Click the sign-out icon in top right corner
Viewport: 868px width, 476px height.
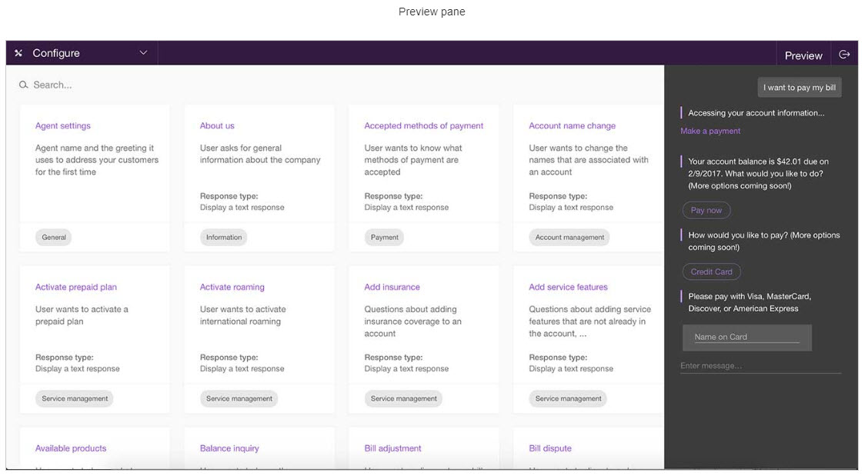(845, 55)
